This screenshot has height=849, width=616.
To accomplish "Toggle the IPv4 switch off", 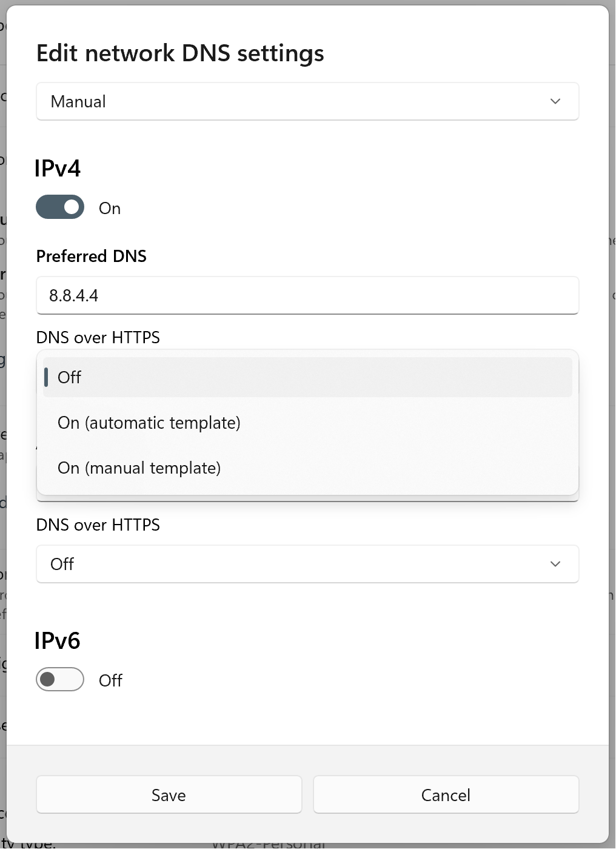I will click(x=59, y=207).
